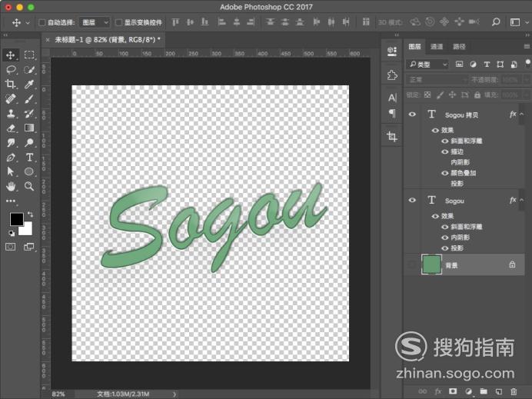
Task: Select the Move tool in toolbox
Action: (x=11, y=55)
